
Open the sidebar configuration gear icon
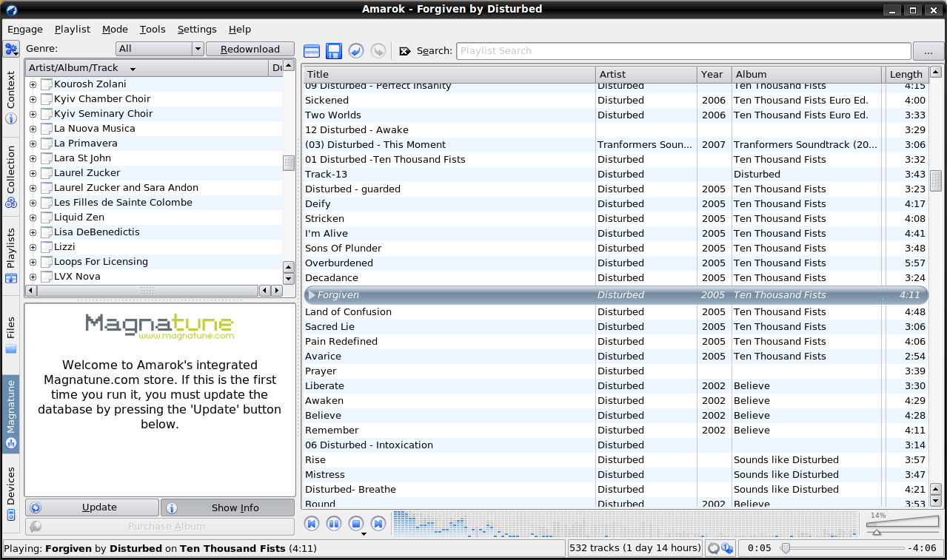pos(11,50)
